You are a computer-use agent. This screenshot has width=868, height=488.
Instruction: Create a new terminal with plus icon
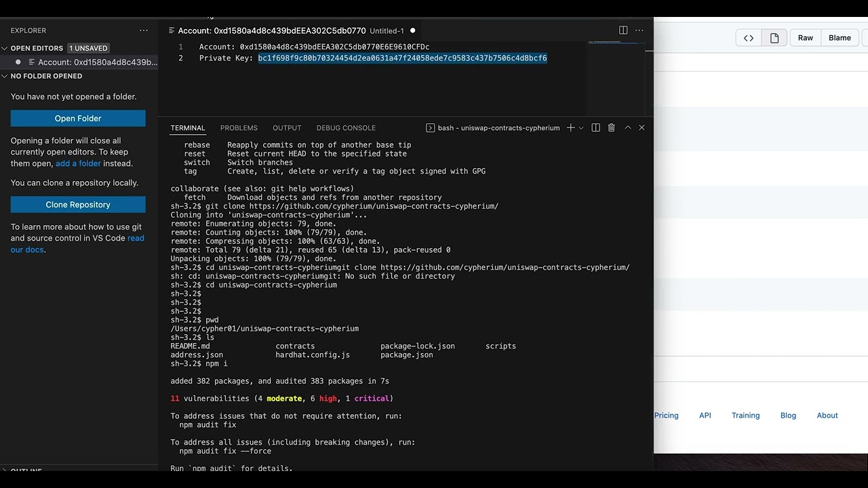coord(570,127)
